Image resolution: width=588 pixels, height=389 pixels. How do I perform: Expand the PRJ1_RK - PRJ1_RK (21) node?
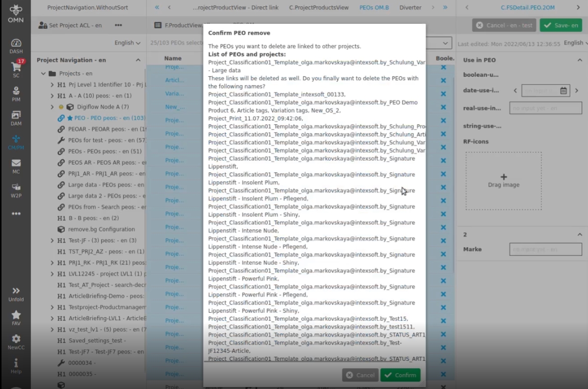[52, 262]
